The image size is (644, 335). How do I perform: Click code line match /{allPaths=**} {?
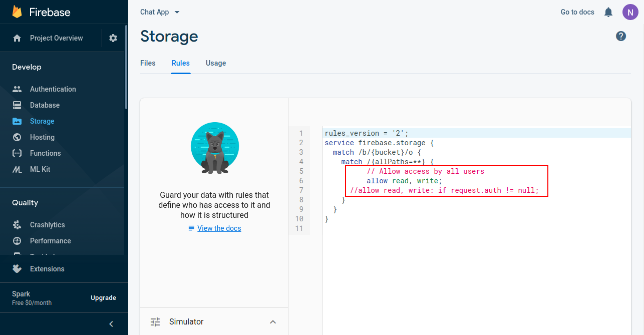point(388,162)
